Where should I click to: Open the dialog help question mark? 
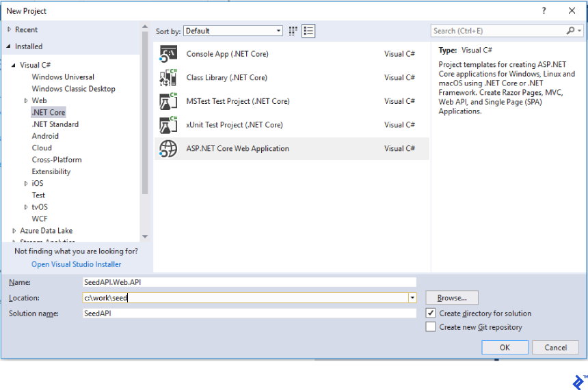(x=544, y=10)
